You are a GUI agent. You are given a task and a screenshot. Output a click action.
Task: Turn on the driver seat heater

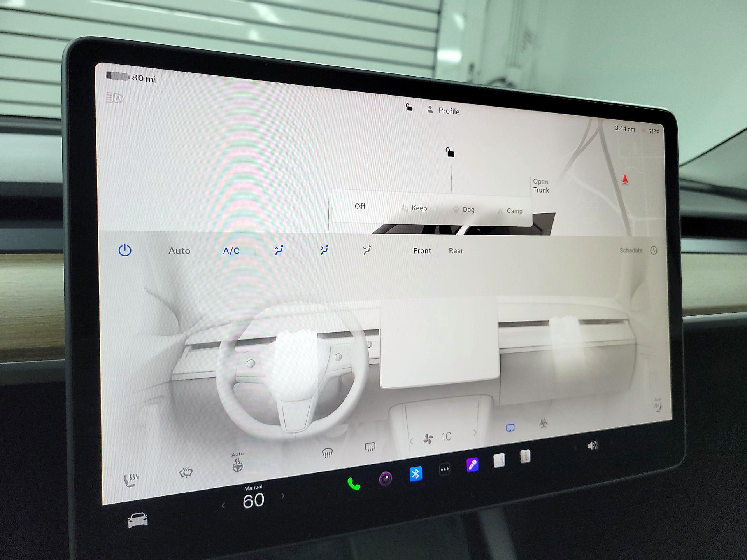131,481
